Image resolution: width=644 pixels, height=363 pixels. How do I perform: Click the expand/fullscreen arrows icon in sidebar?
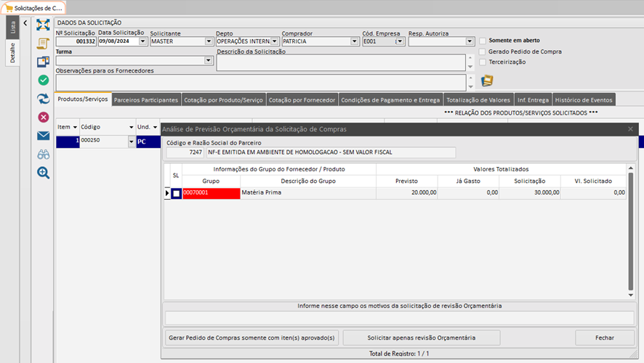tap(43, 25)
